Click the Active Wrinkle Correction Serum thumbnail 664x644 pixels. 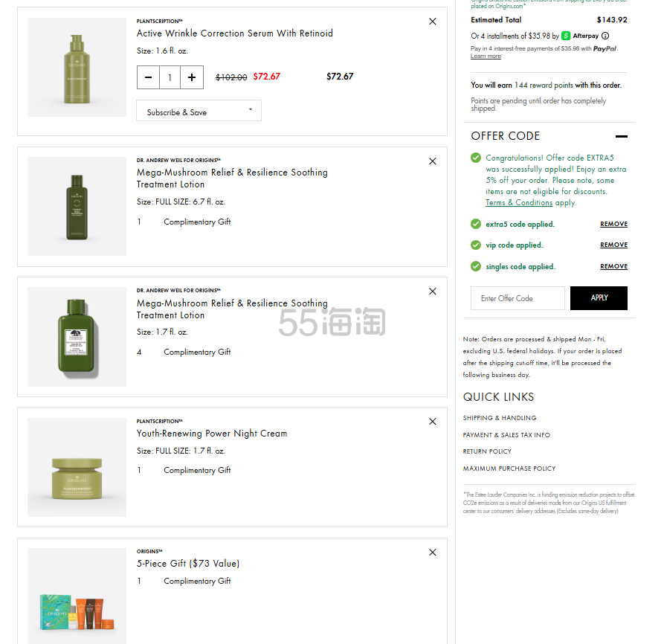point(77,67)
